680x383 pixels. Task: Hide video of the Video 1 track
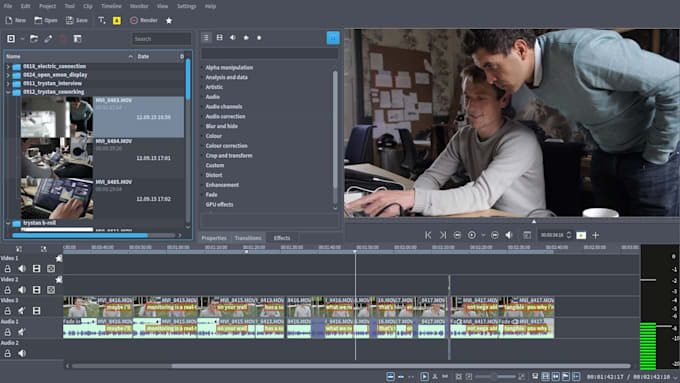(x=36, y=269)
